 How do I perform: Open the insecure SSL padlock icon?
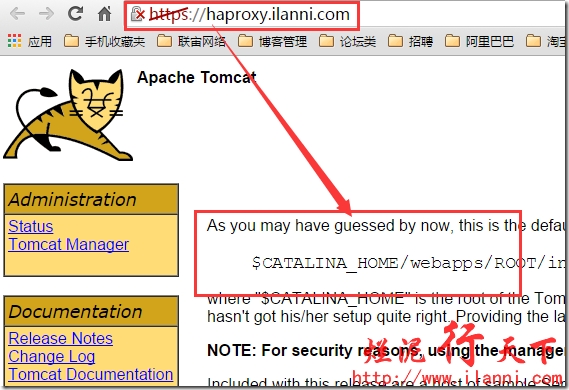click(138, 15)
